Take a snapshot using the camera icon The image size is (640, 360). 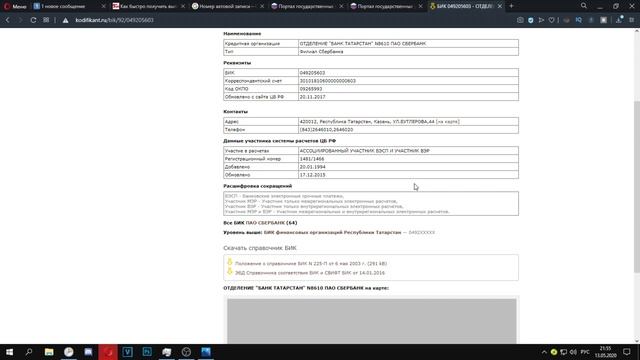coord(520,20)
